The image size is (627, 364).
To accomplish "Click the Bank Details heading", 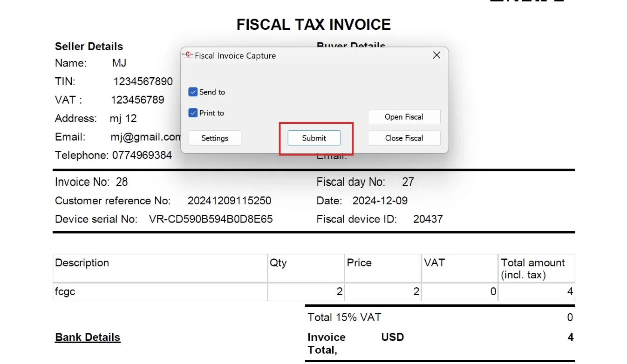I will pyautogui.click(x=88, y=337).
